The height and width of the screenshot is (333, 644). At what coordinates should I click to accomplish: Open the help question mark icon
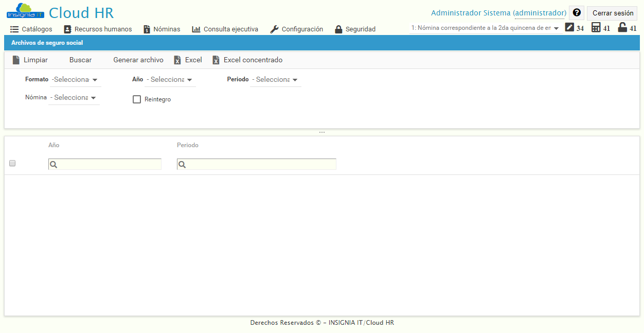[x=576, y=12]
